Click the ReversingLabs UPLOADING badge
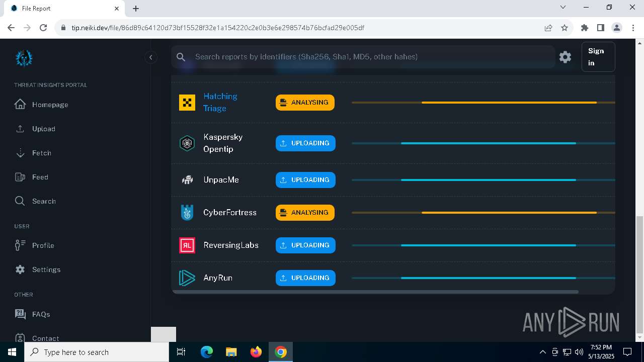The width and height of the screenshot is (644, 362). [305, 245]
